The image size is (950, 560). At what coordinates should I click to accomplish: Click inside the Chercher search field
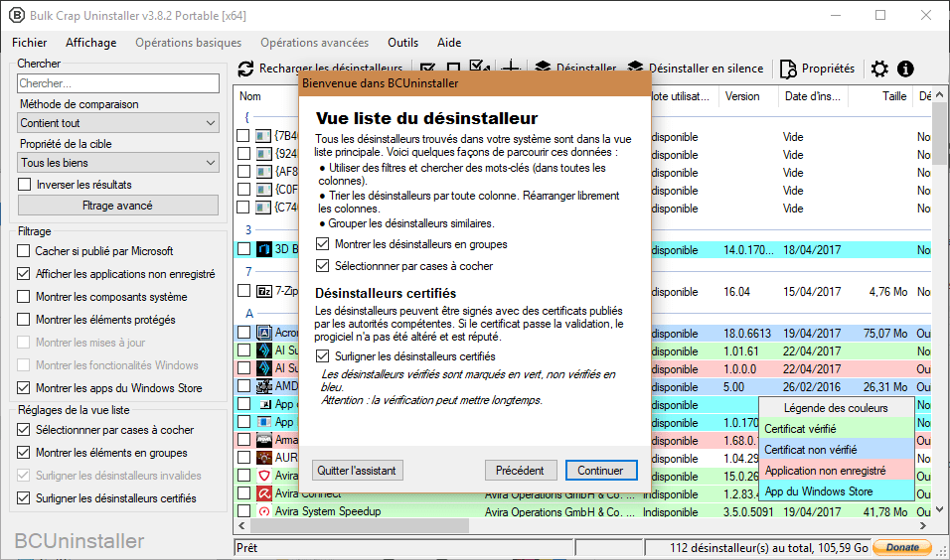coord(118,83)
